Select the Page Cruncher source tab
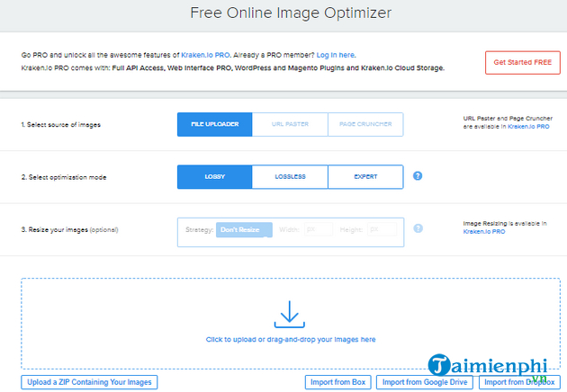This screenshot has height=392, width=567. [x=365, y=124]
